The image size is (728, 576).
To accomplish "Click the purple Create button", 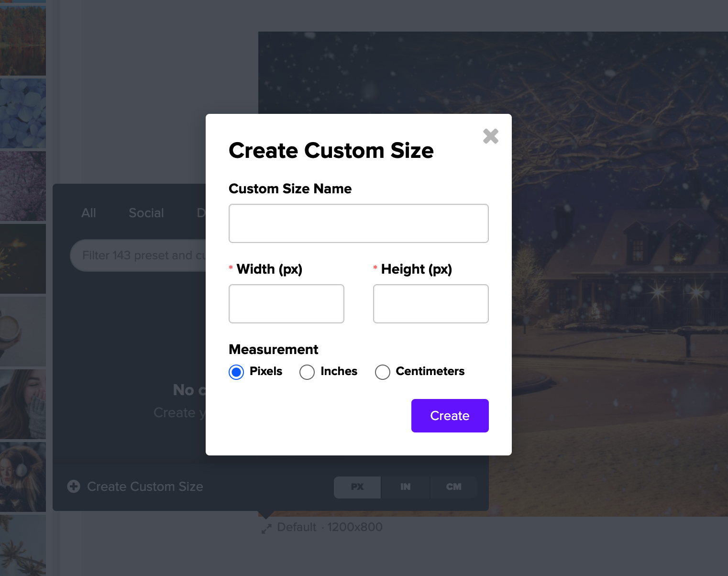I will coord(450,416).
